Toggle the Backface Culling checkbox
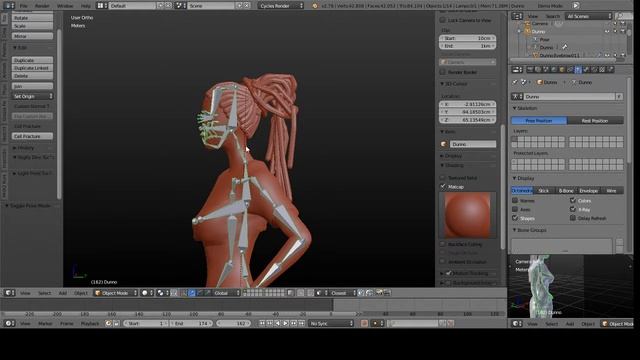Viewport: 640px width, 360px height. pos(442,244)
